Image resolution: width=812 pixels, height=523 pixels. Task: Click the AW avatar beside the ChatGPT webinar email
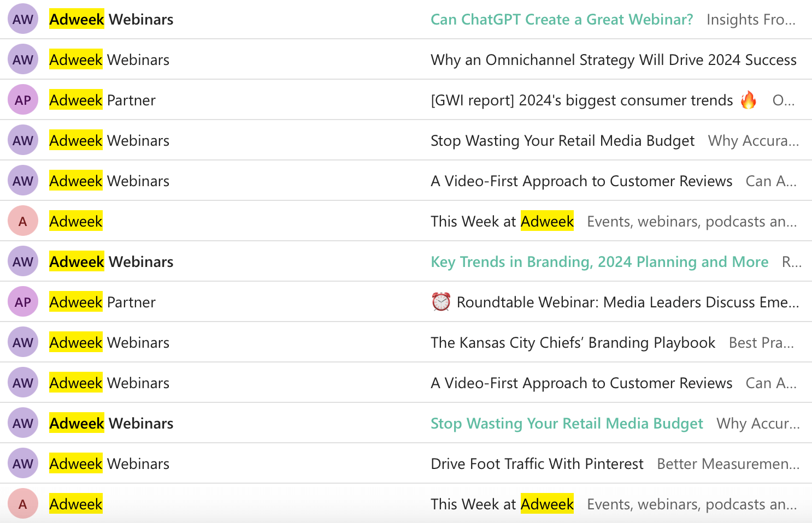point(23,19)
